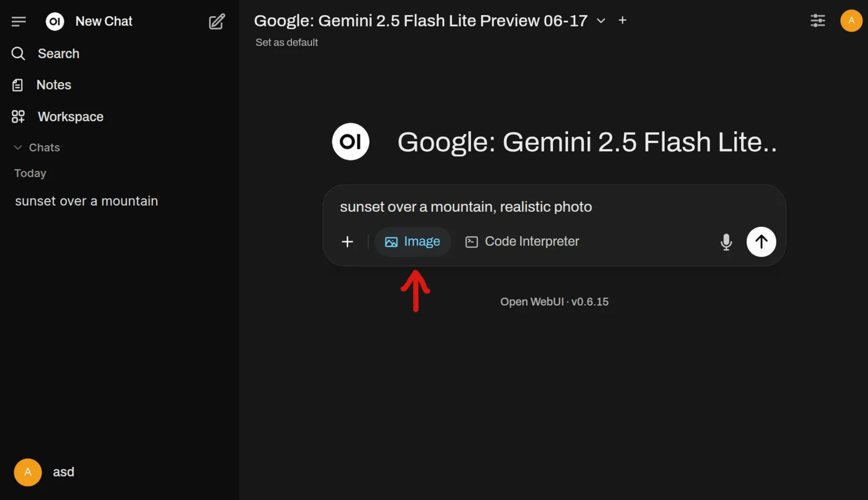Toggle the Image generation option

pyautogui.click(x=413, y=241)
